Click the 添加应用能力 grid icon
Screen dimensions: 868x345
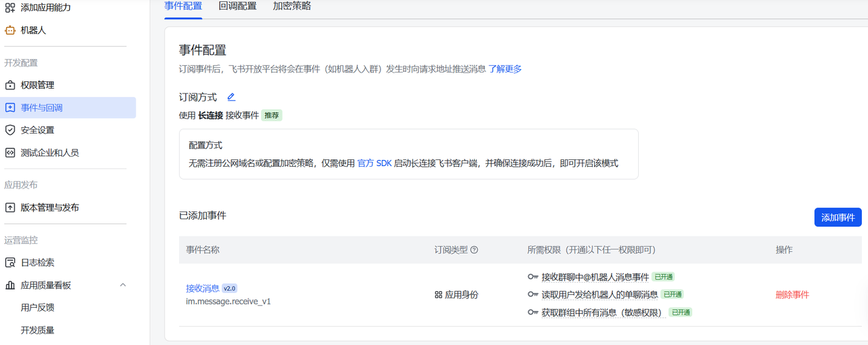coord(10,7)
